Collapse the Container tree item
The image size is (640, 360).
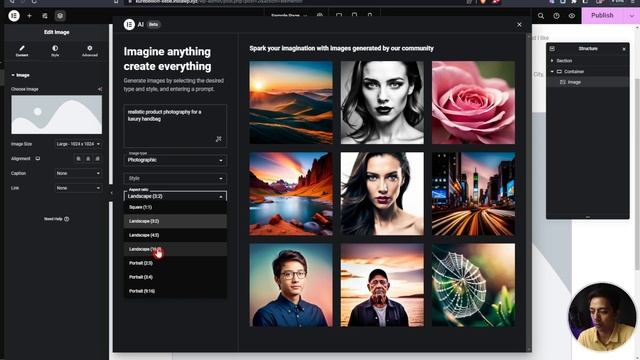pyautogui.click(x=552, y=71)
